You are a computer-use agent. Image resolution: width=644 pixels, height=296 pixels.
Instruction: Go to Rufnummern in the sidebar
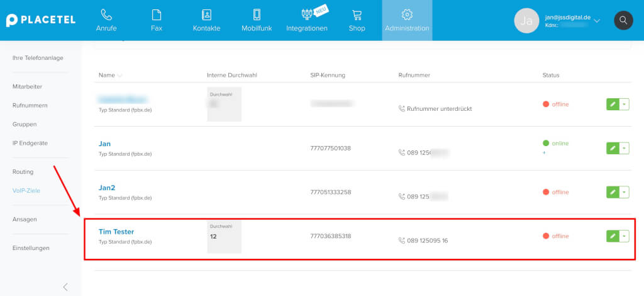pyautogui.click(x=30, y=105)
